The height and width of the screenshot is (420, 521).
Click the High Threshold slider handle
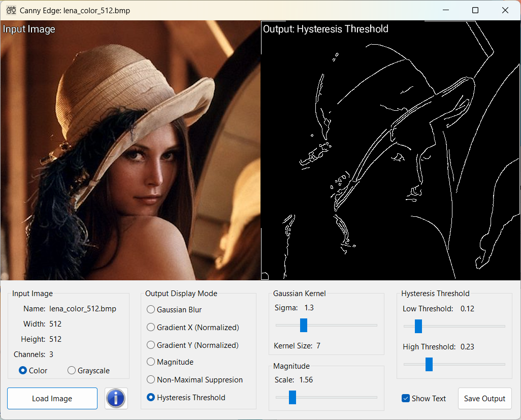click(429, 364)
